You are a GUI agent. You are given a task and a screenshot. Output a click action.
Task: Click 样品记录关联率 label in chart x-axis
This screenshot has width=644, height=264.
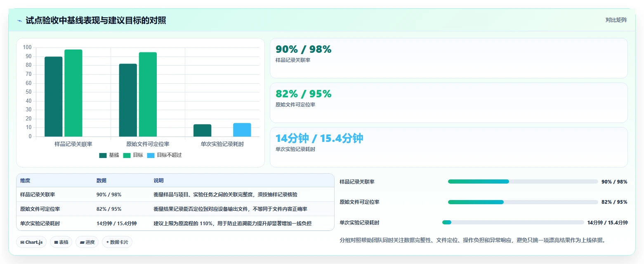coord(73,144)
